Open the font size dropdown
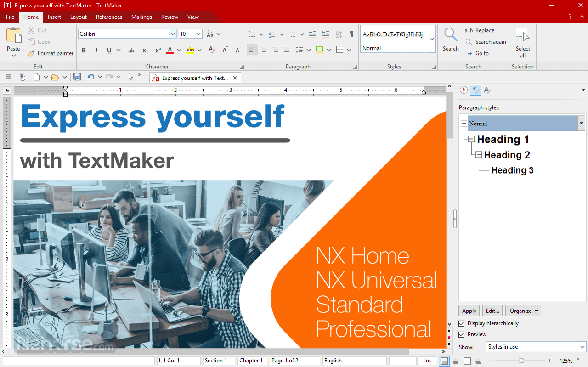This screenshot has width=588, height=367. 198,34
